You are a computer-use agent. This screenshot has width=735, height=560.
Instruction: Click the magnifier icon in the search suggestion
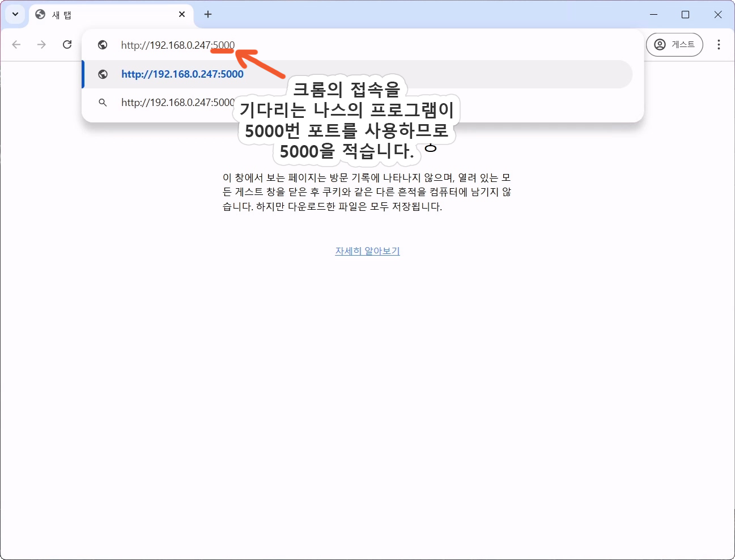tap(103, 103)
